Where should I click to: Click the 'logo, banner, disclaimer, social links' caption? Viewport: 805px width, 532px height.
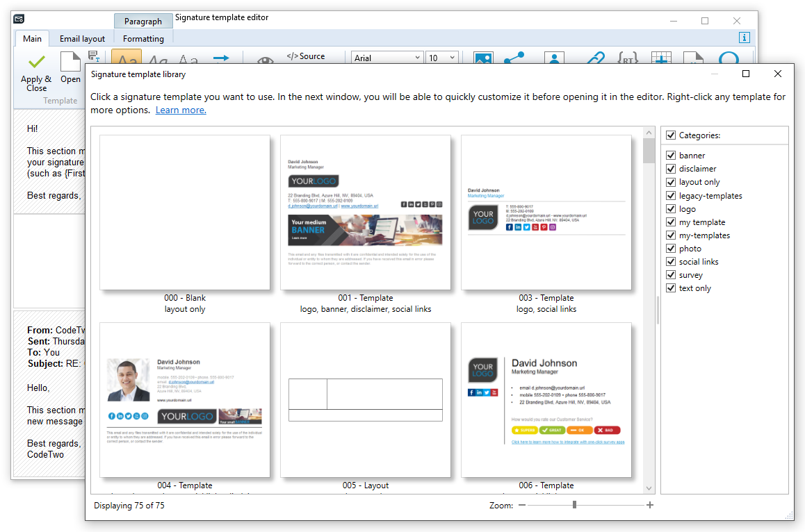click(366, 309)
